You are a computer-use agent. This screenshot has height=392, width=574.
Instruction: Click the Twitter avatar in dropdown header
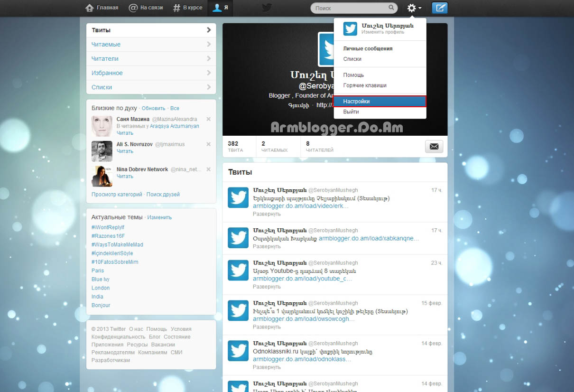(350, 28)
